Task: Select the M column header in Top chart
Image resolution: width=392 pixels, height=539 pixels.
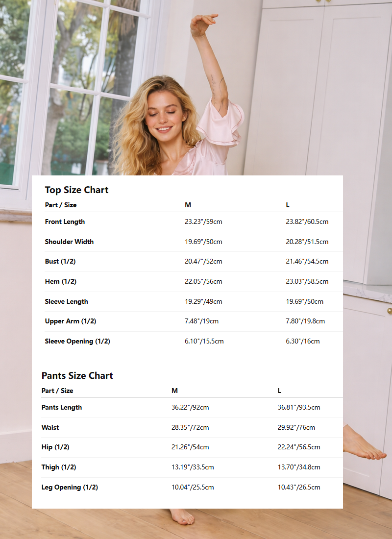Action: (x=188, y=205)
